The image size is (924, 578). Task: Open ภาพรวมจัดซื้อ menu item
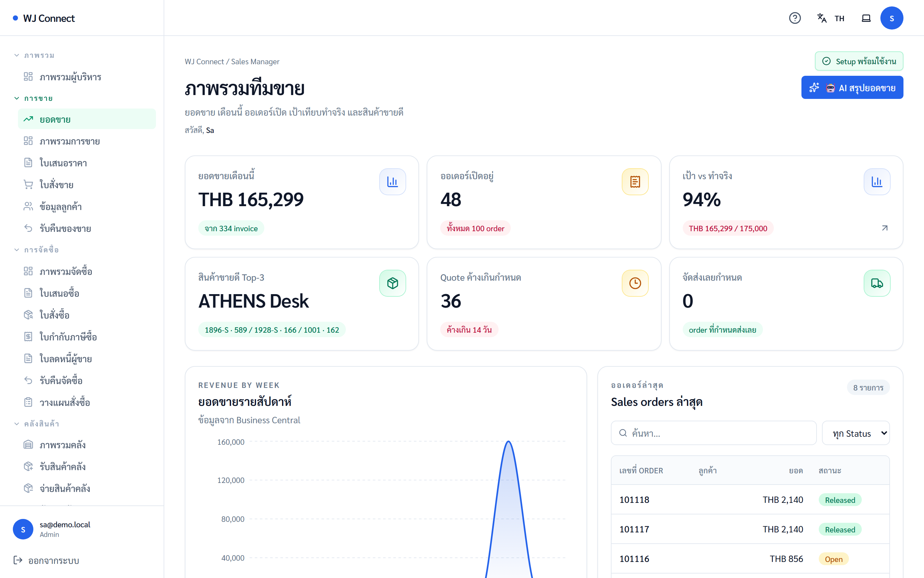(87, 271)
